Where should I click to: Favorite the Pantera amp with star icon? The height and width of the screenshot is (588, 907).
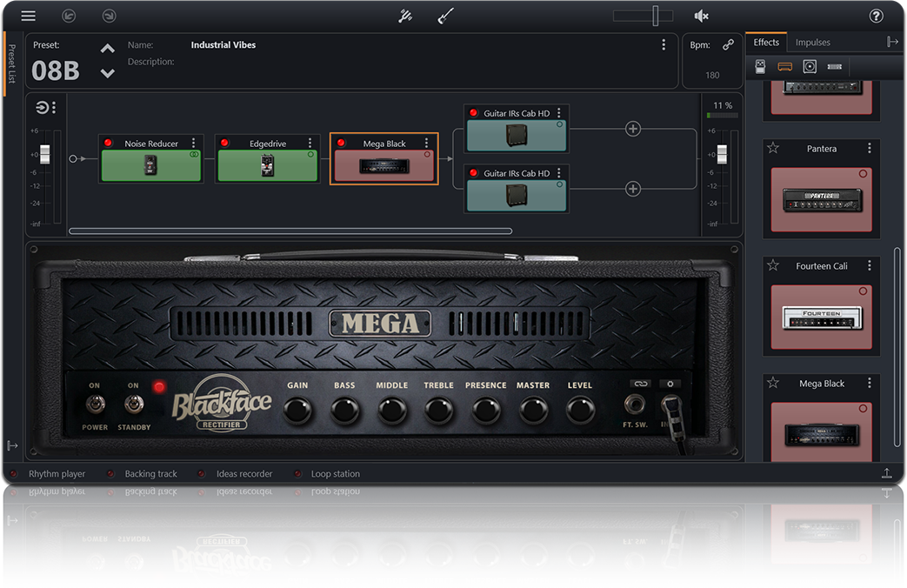click(772, 149)
